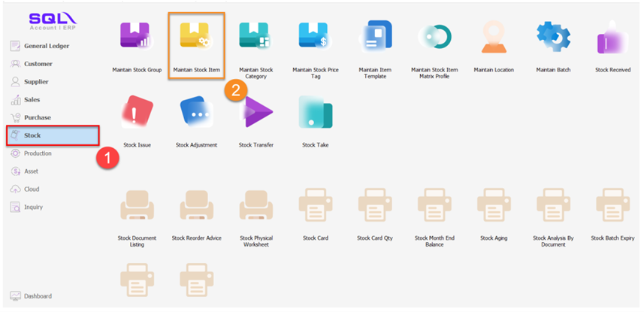The image size is (644, 312).
Task: Open Stock Card report
Action: (315, 207)
